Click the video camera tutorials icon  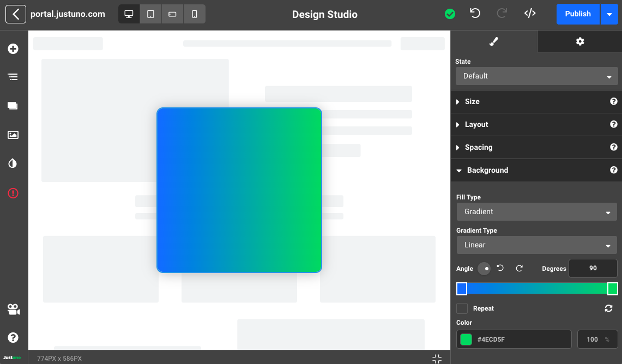(x=13, y=310)
